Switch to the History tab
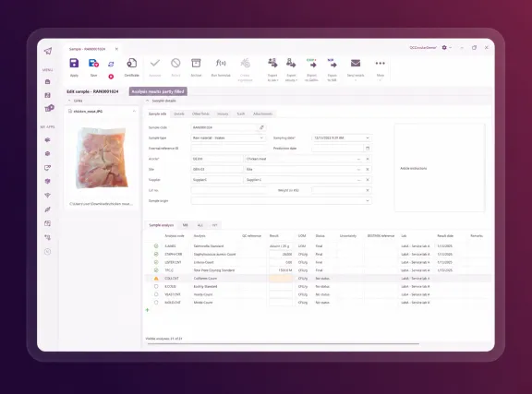The width and height of the screenshot is (532, 394). click(x=223, y=113)
